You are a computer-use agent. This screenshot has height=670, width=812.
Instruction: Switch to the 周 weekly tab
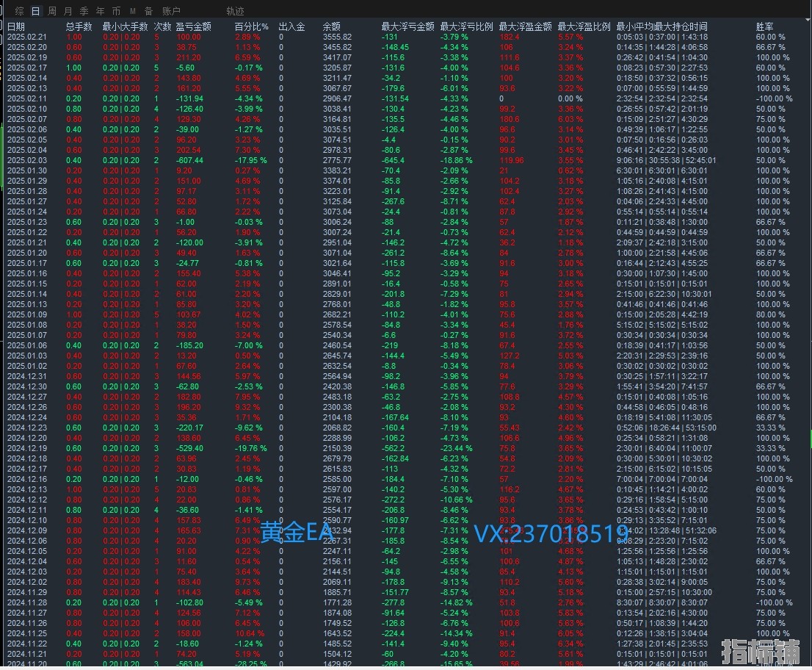click(52, 11)
